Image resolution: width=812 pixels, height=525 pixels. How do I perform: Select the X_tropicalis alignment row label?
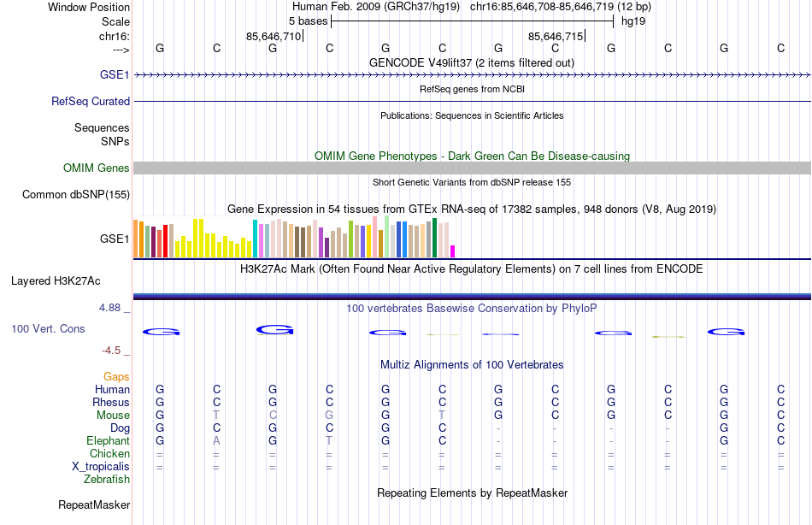101,467
